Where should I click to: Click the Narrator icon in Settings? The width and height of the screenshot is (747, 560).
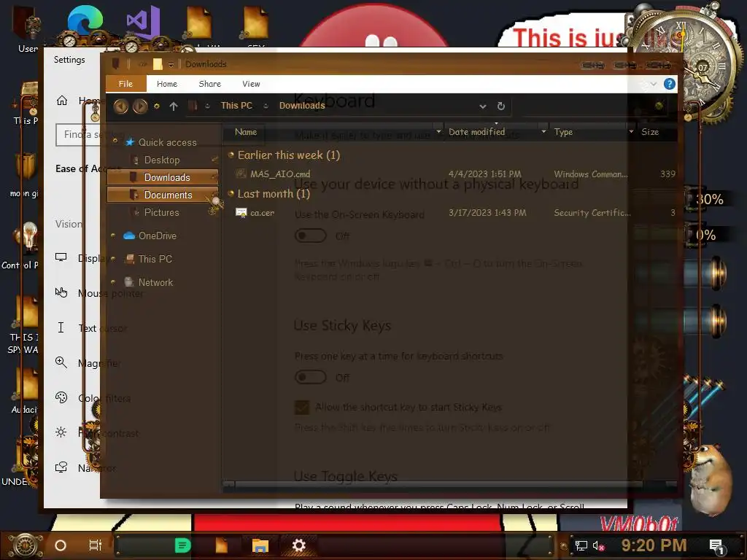pos(61,467)
